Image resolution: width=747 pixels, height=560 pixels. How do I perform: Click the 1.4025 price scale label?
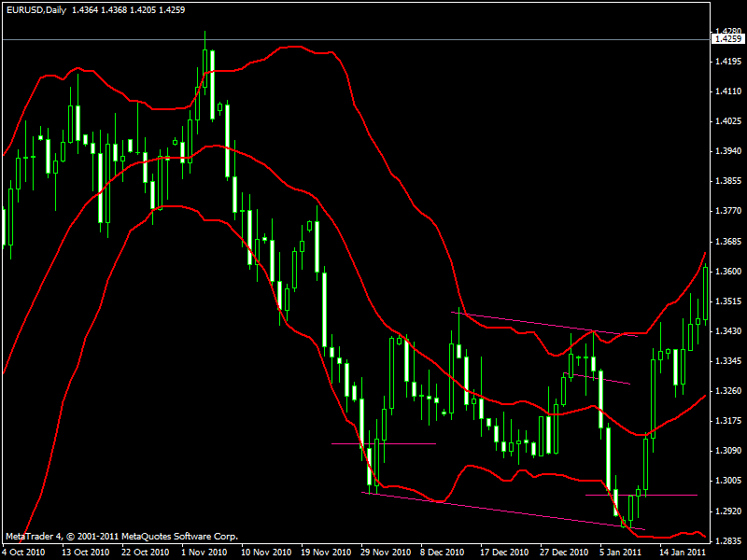coord(728,121)
